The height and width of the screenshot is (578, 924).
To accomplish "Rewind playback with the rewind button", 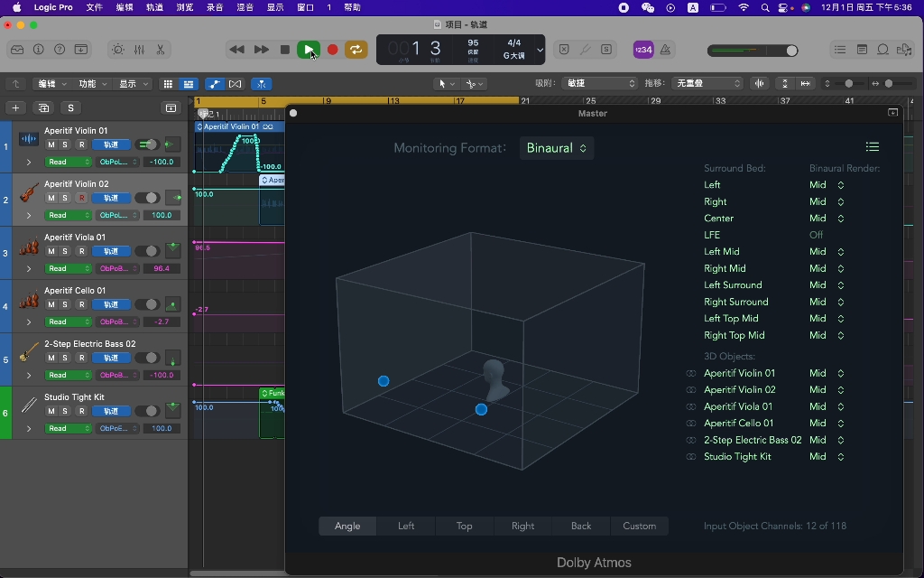I will pos(237,50).
